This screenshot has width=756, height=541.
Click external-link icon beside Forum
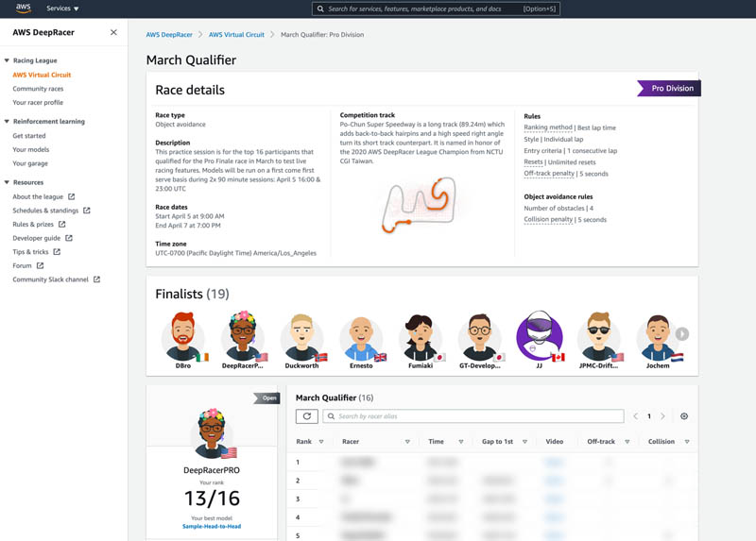(x=40, y=265)
